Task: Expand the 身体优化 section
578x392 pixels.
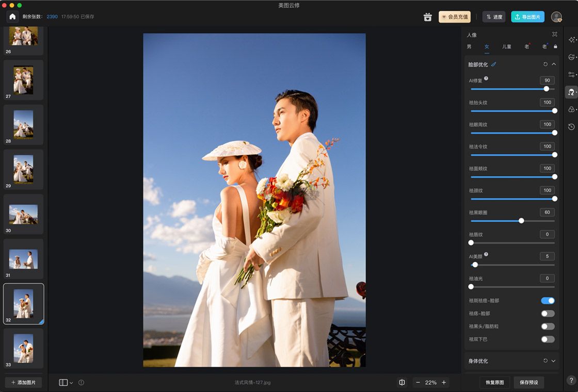Action: tap(554, 361)
